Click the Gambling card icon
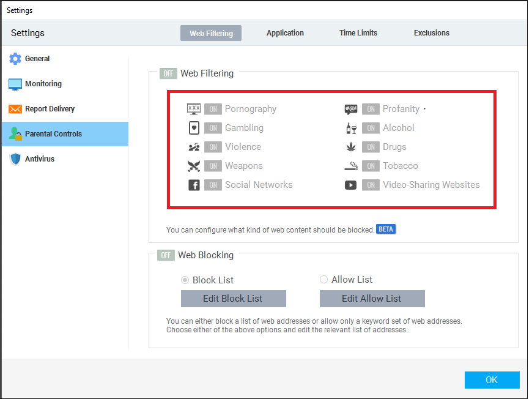Screen dimensions: 532x399 [194, 128]
